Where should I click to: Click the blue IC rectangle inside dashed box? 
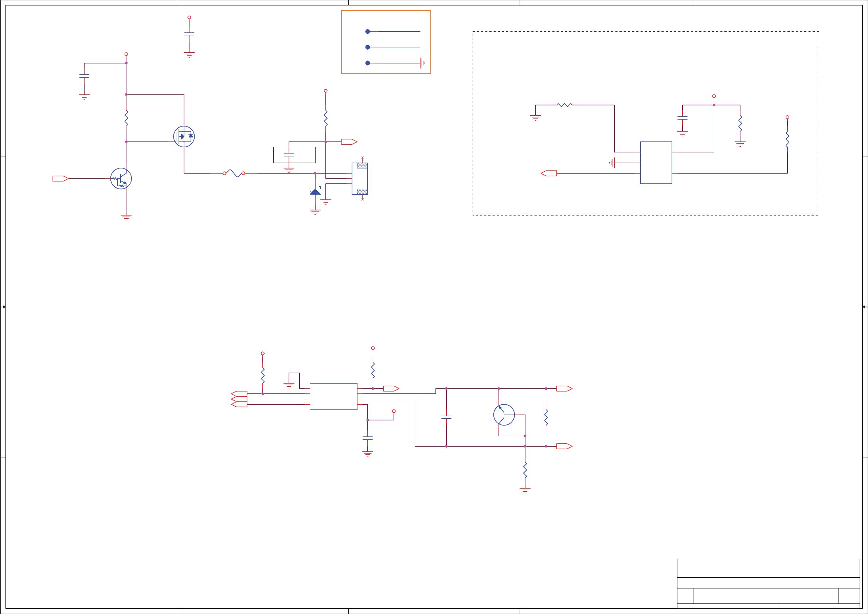click(656, 163)
